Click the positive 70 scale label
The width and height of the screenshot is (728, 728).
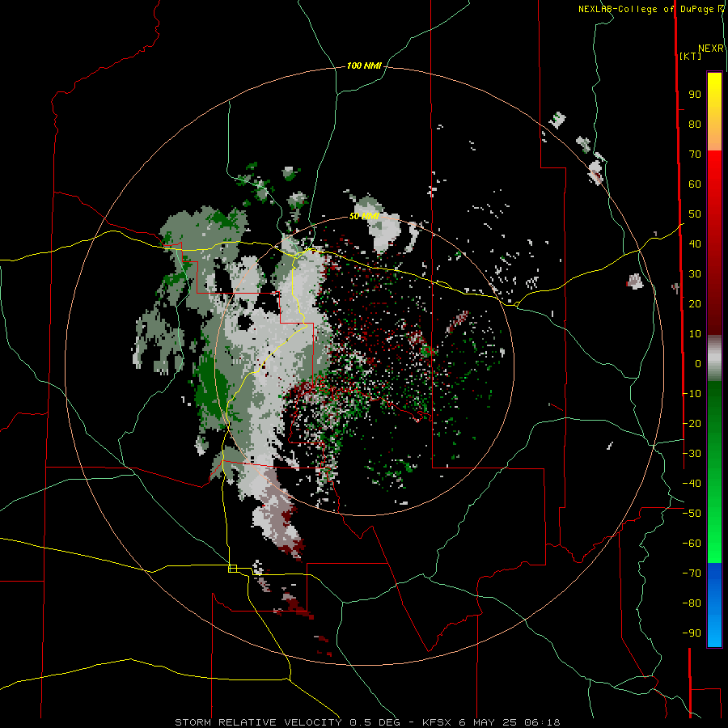[x=695, y=154]
